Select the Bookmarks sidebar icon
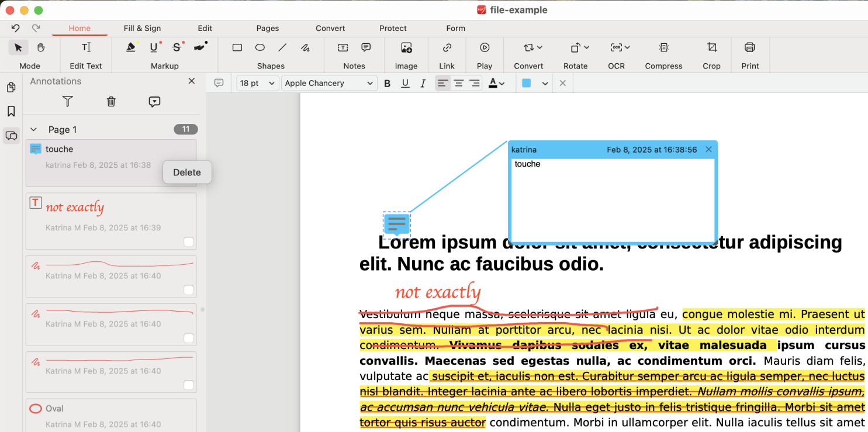 pos(11,110)
